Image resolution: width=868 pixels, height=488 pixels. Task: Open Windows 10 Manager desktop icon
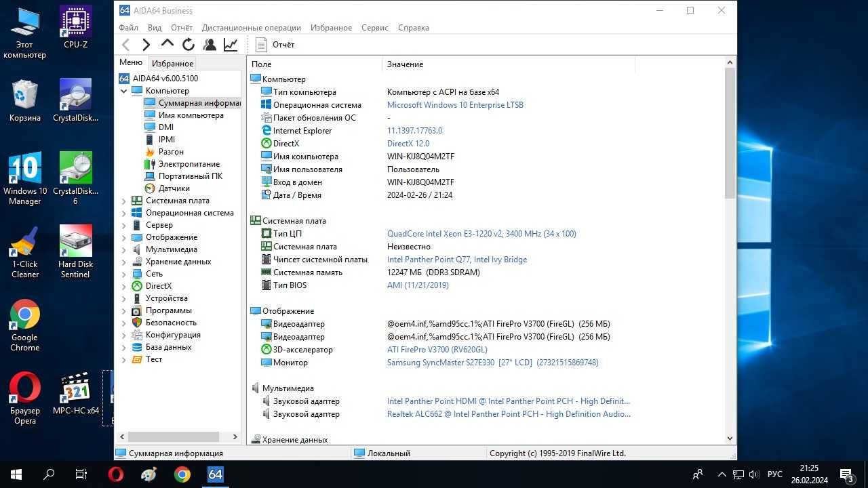pos(25,178)
